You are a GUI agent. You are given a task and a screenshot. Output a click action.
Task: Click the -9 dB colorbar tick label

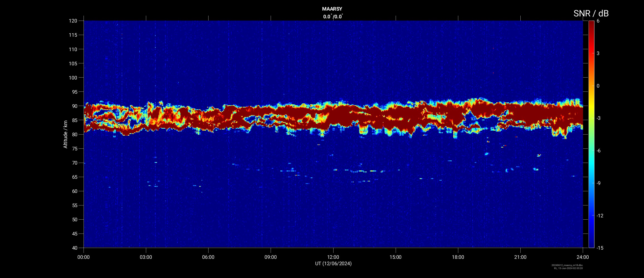(x=599, y=183)
